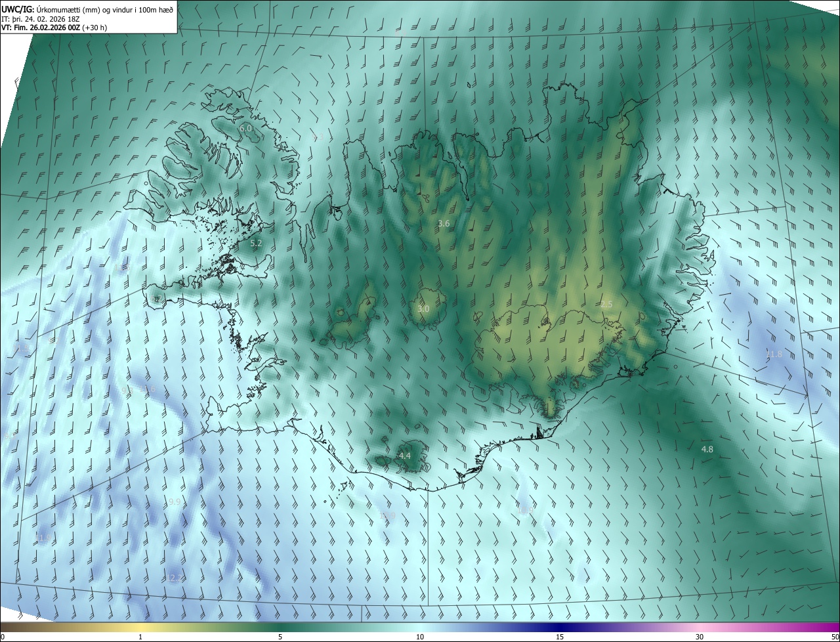Click the 4.4 value label near the south coast
The image size is (840, 642).
click(x=405, y=455)
